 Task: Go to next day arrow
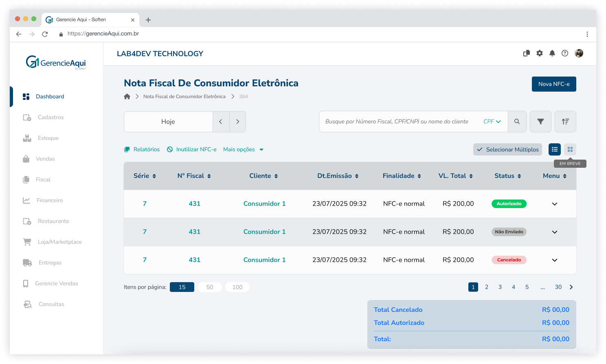238,122
